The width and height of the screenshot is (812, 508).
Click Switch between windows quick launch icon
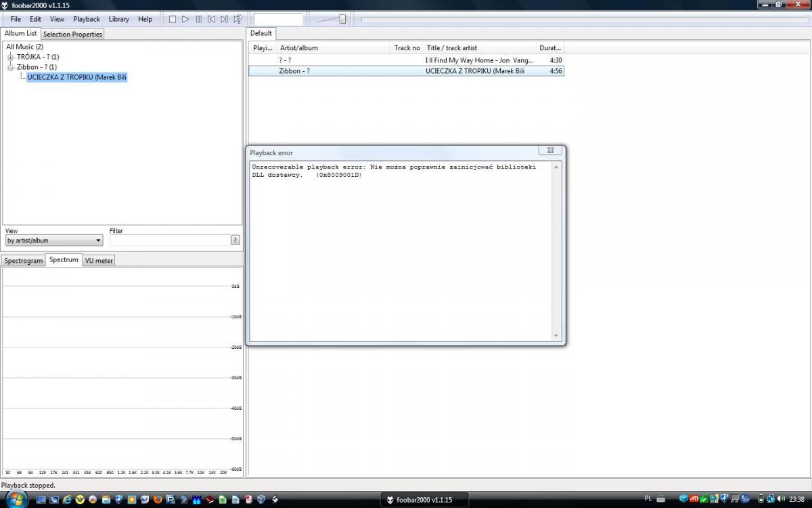click(54, 499)
